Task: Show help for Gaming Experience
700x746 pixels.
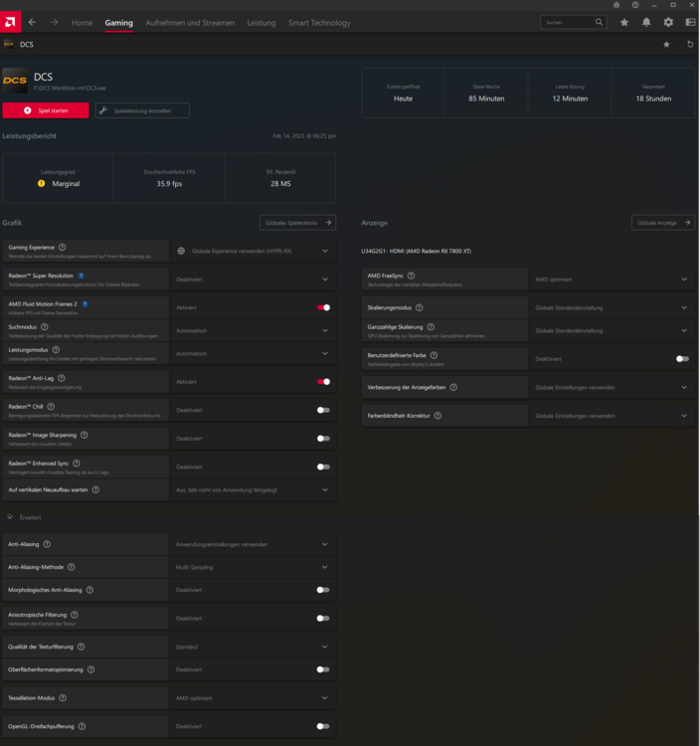Action: click(x=63, y=248)
